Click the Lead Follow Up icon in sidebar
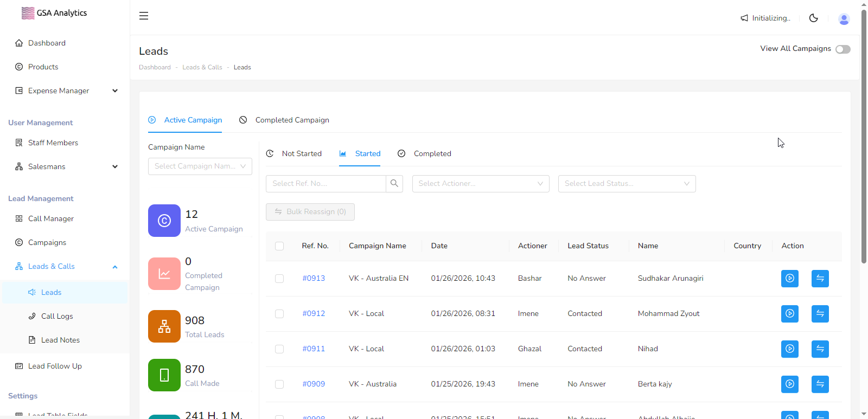The image size is (868, 419). pyautogui.click(x=19, y=366)
